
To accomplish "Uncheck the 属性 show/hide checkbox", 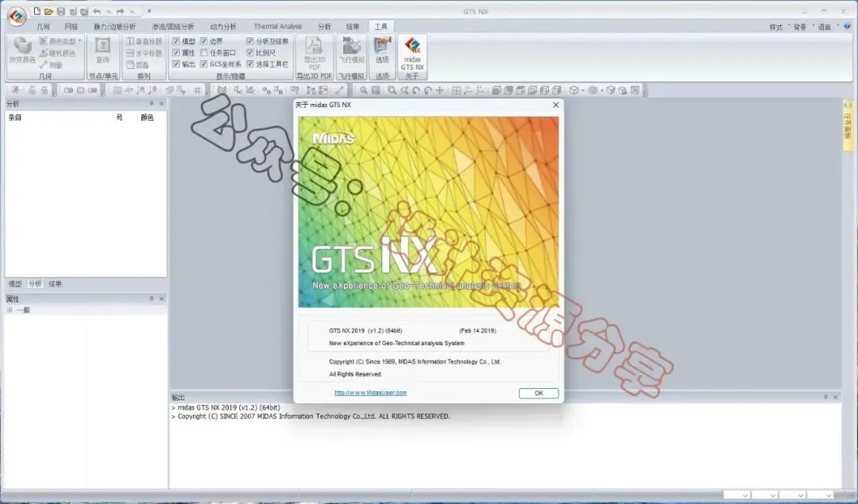I will (x=176, y=52).
